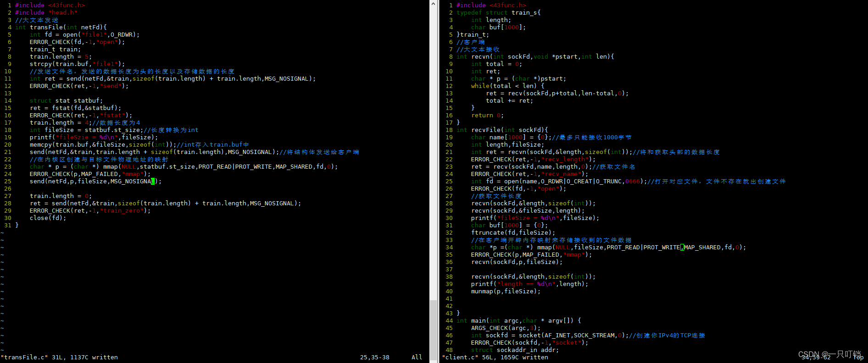Click the struct sockaddr_in addr; line
Viewport: 868px width, 363px height.
coord(515,350)
